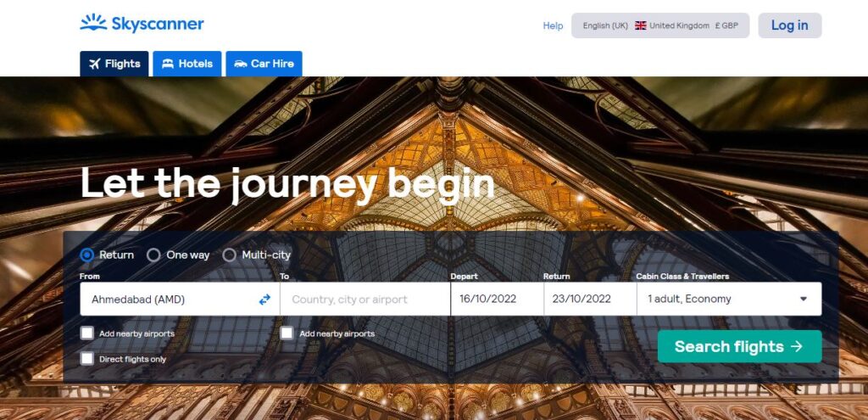Expand Cabin Class & Travellers dropdown arrow
868x420 pixels.
click(804, 300)
